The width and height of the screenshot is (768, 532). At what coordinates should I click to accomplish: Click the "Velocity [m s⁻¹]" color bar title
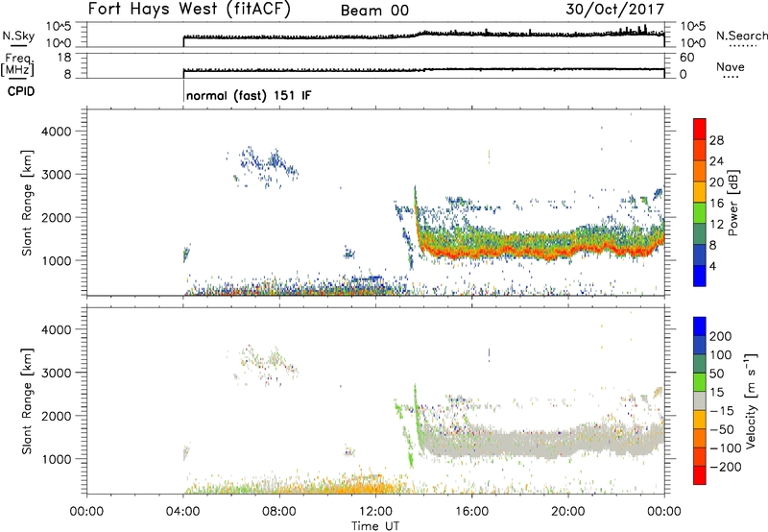point(752,400)
